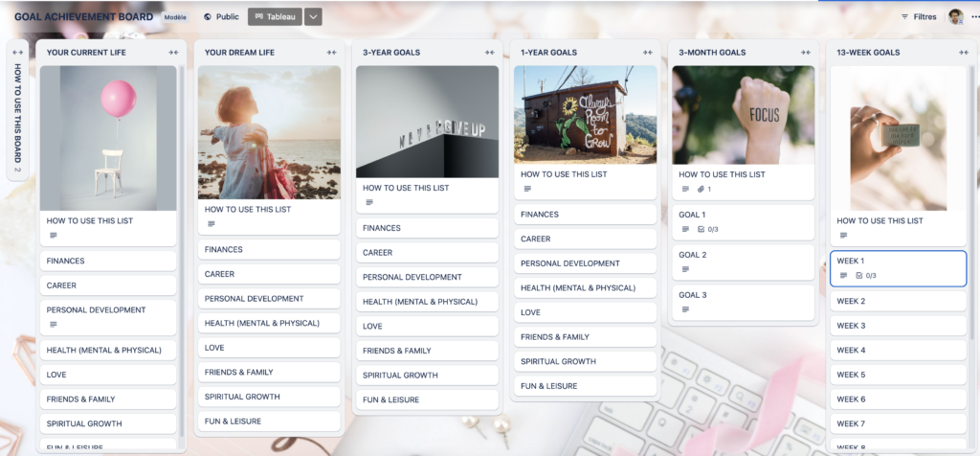Click description icon on PERSONAL DEVELOPMENT in YOUR CURRENT LIFE

54,325
